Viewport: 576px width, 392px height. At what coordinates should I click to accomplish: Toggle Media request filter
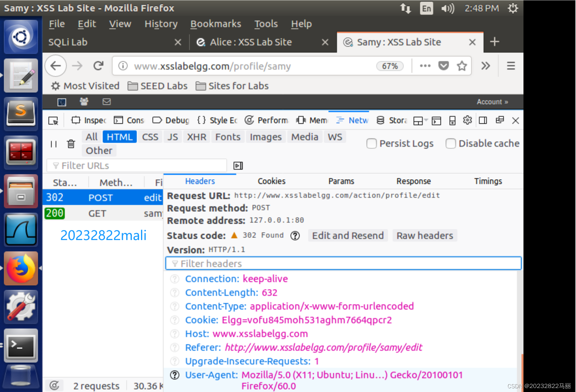click(304, 137)
